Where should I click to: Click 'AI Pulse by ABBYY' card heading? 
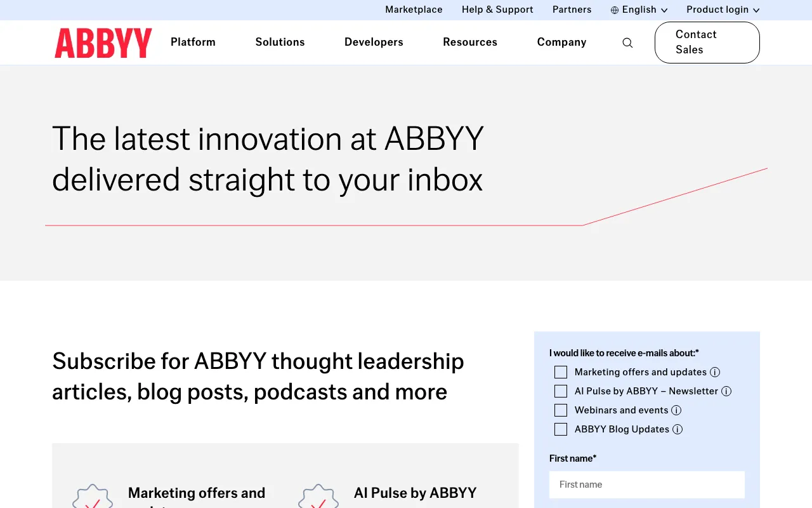click(x=415, y=493)
